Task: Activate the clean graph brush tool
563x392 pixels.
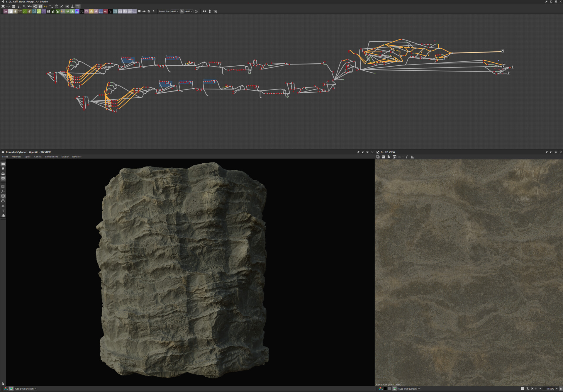Action: [x=72, y=6]
